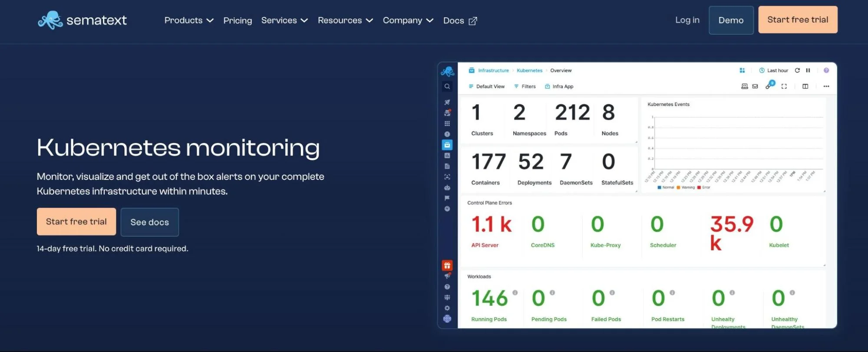Viewport: 868px width, 352px height.
Task: Click the 212 Pods metric
Action: click(x=572, y=119)
